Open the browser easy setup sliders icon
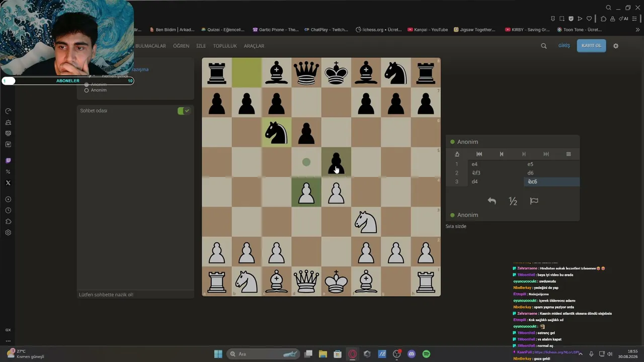Screen dimensions: 644x362 [634, 19]
